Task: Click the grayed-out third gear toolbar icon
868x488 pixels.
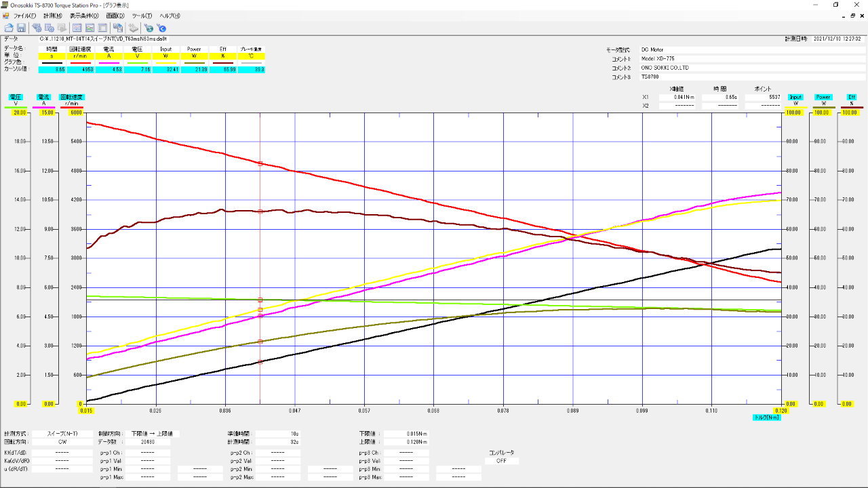Action: point(62,28)
